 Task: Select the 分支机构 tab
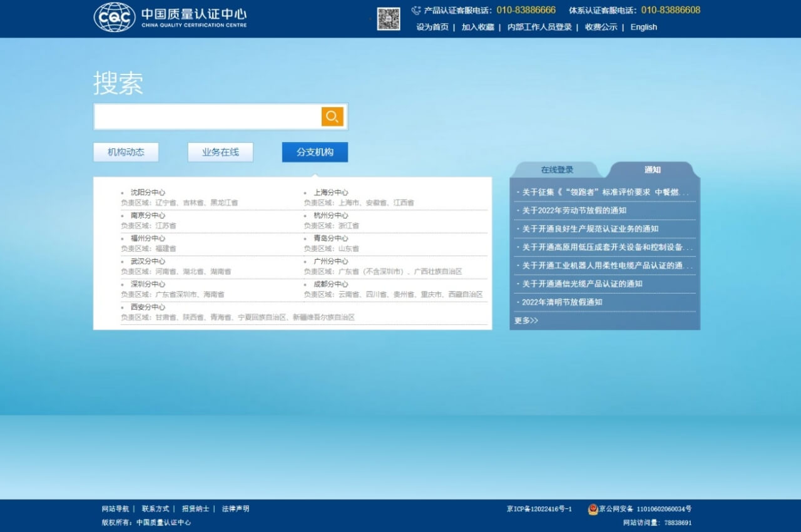315,152
